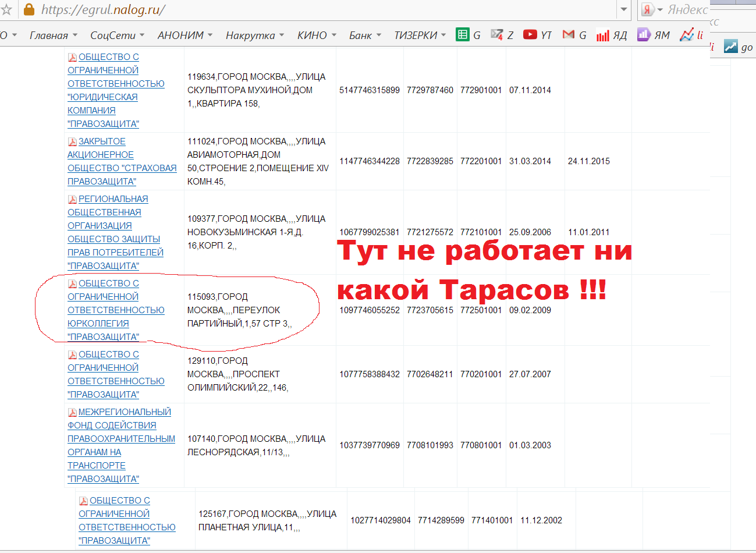Open link ЗАО Страховая Правозащита
The width and height of the screenshot is (756, 553).
click(122, 161)
